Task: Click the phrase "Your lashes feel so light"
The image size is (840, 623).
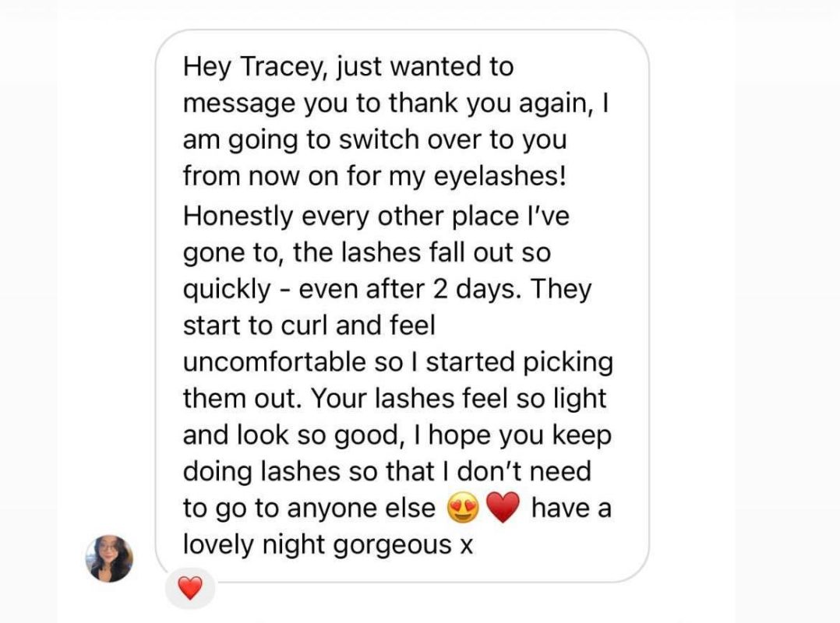Action: point(459,399)
